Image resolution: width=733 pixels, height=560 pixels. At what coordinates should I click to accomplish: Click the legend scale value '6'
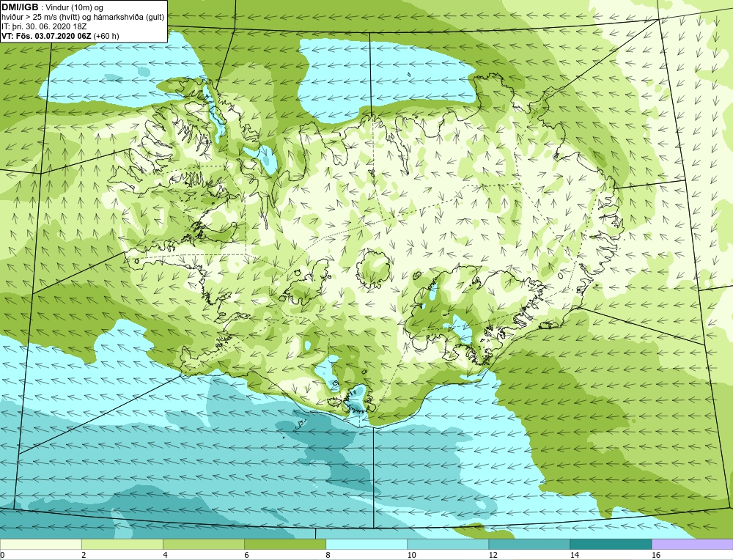pyautogui.click(x=246, y=555)
